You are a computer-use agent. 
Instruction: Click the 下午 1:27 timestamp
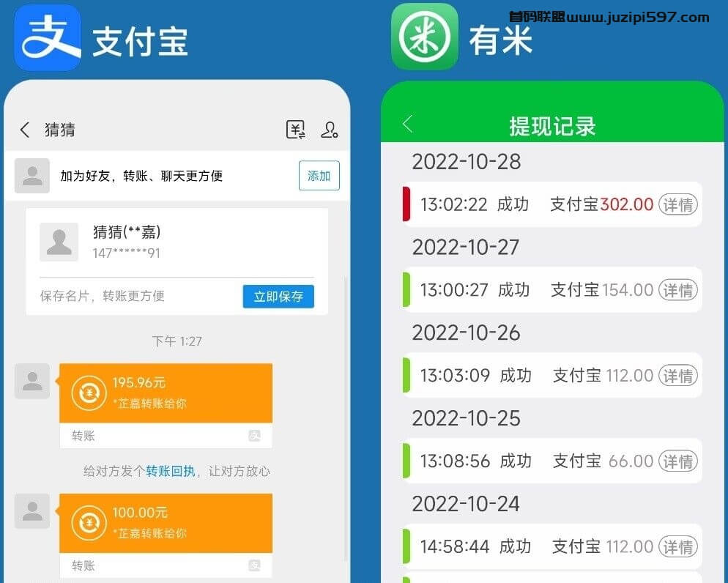177,341
